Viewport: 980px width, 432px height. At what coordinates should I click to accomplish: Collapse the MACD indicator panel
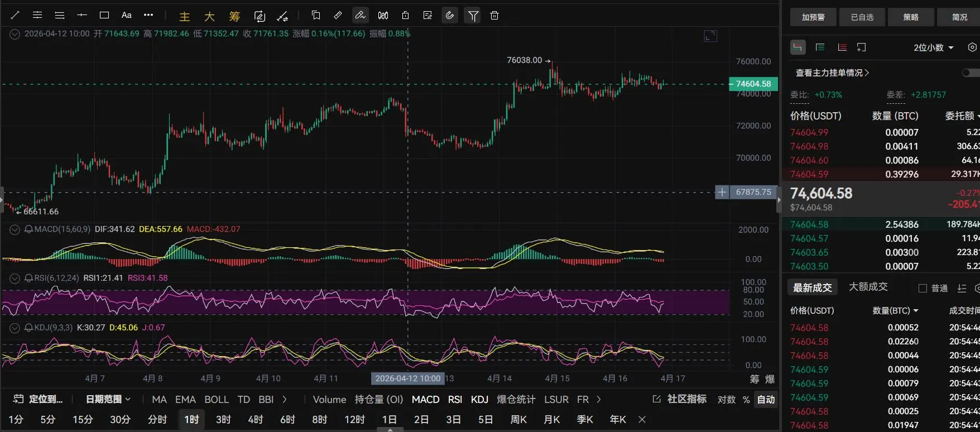pyautogui.click(x=15, y=229)
